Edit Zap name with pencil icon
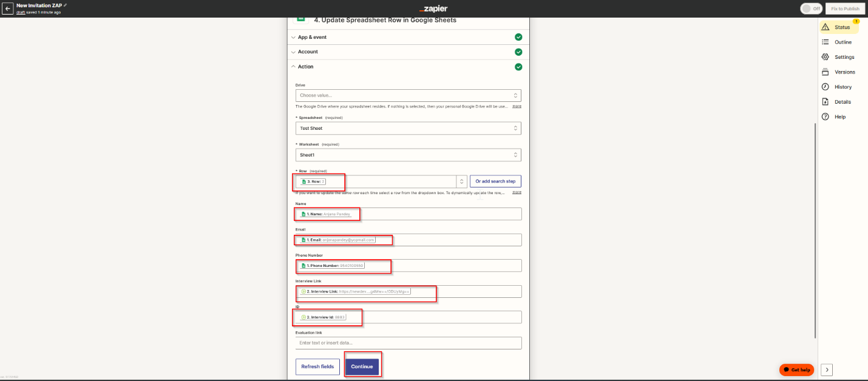 (x=66, y=5)
